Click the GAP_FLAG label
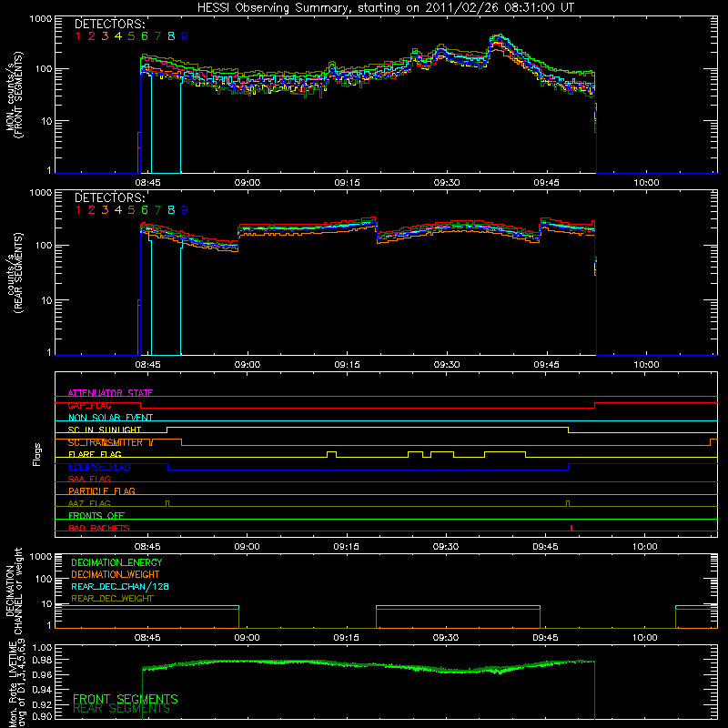 click(x=89, y=405)
